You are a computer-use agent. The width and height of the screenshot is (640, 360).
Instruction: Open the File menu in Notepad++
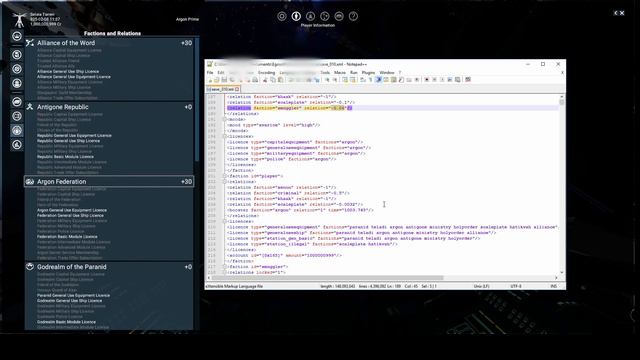(210, 73)
